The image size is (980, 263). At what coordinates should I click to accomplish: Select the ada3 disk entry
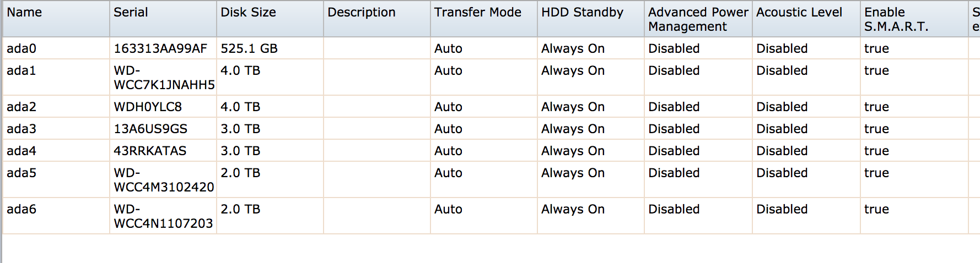click(x=21, y=129)
